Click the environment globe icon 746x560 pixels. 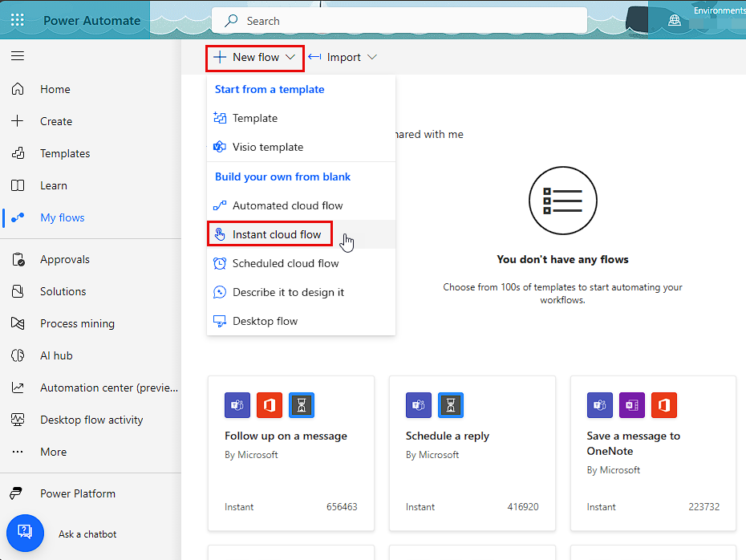point(674,21)
